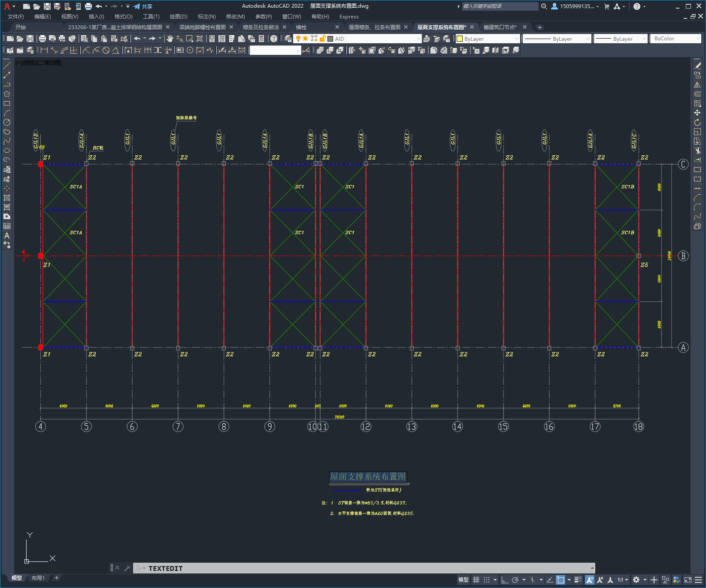Select the Multiline Text A tool
Image resolution: width=706 pixels, height=588 pixels.
pos(7,235)
